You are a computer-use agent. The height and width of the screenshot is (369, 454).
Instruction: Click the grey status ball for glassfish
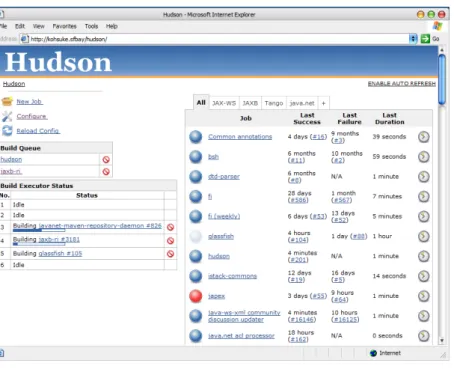[x=196, y=236]
